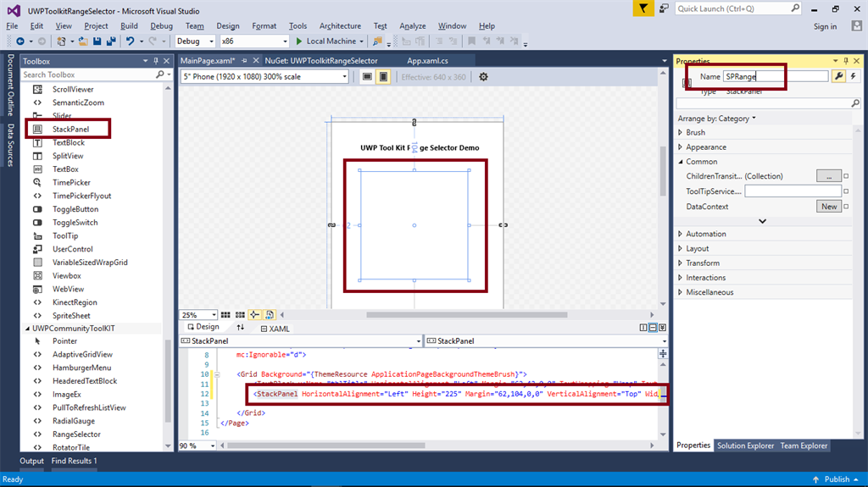This screenshot has height=487, width=868.
Task: Collapse the UWPCommunityToolKIT toolbox group
Action: click(27, 328)
